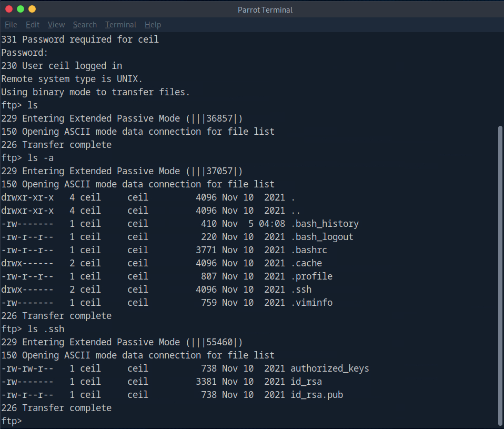Click the .viminfo filename
The width and height of the screenshot is (504, 429).
[311, 303]
